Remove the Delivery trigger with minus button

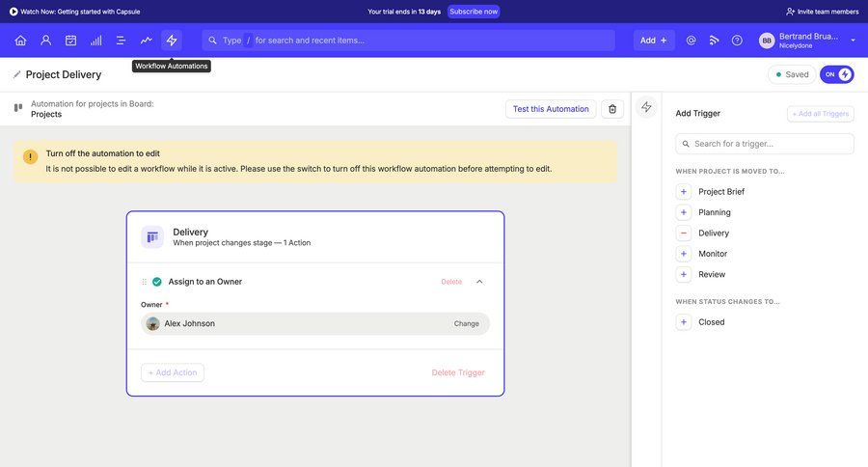684,233
